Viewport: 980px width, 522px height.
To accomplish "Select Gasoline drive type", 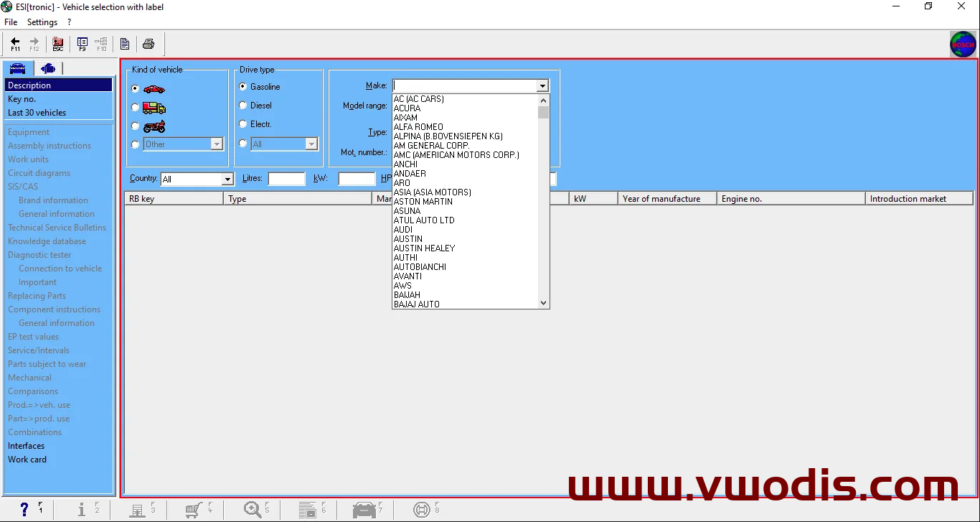I will [243, 87].
